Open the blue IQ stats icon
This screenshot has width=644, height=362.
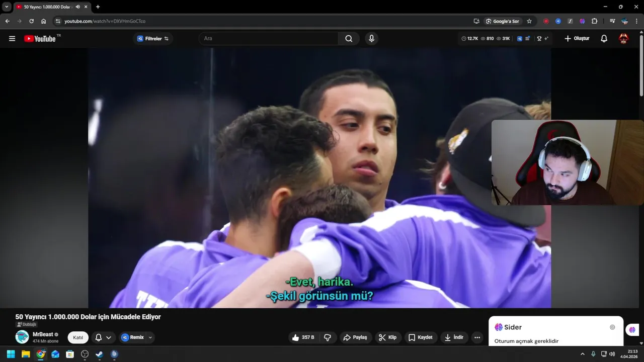click(x=520, y=38)
